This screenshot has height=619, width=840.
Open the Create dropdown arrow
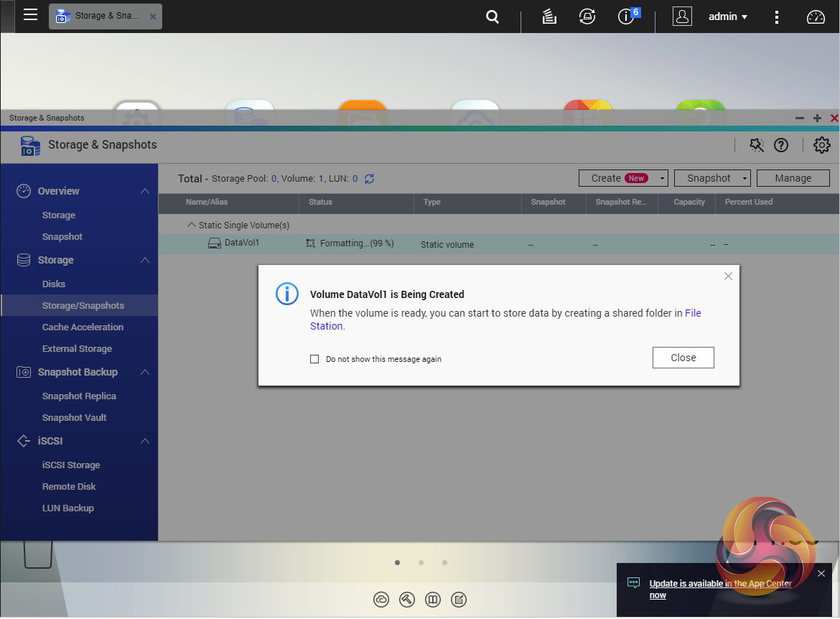click(662, 179)
